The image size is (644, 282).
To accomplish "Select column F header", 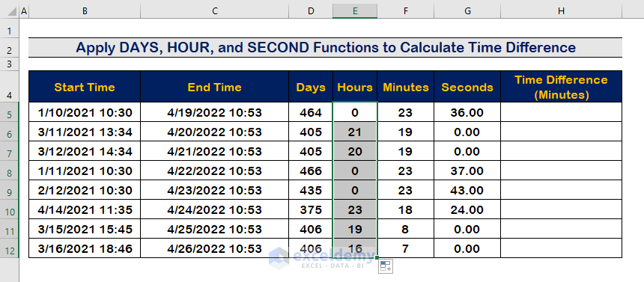I will 405,11.
